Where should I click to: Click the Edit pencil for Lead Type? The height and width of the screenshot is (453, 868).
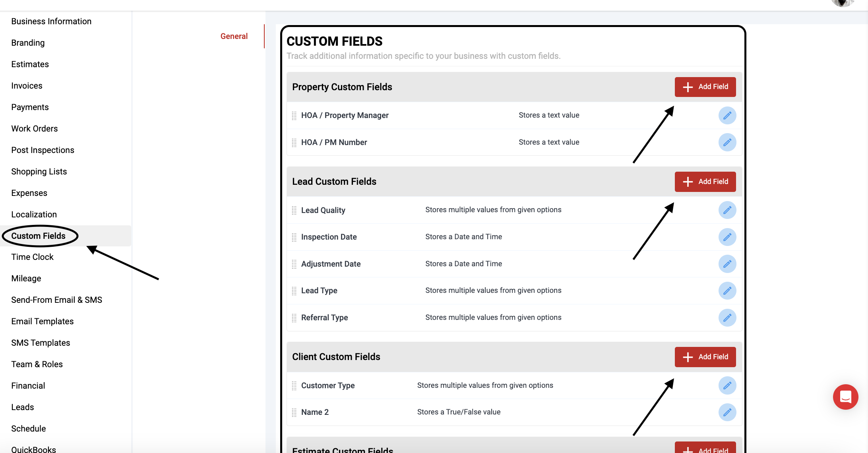tap(727, 291)
